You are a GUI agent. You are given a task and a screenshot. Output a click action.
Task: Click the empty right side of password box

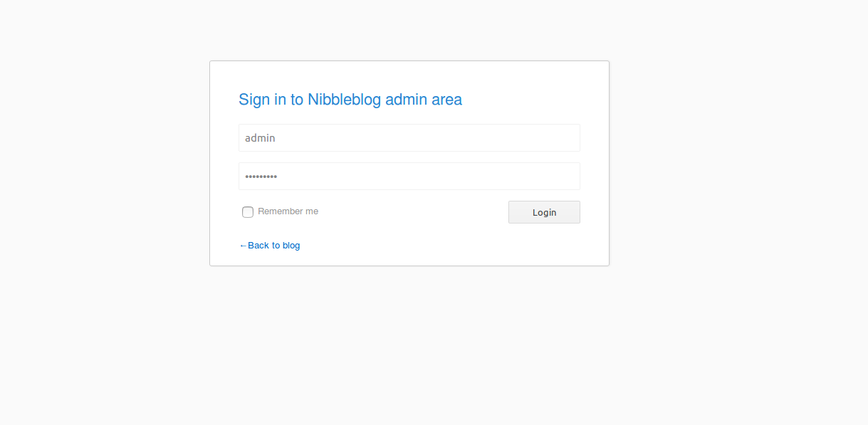[498, 176]
